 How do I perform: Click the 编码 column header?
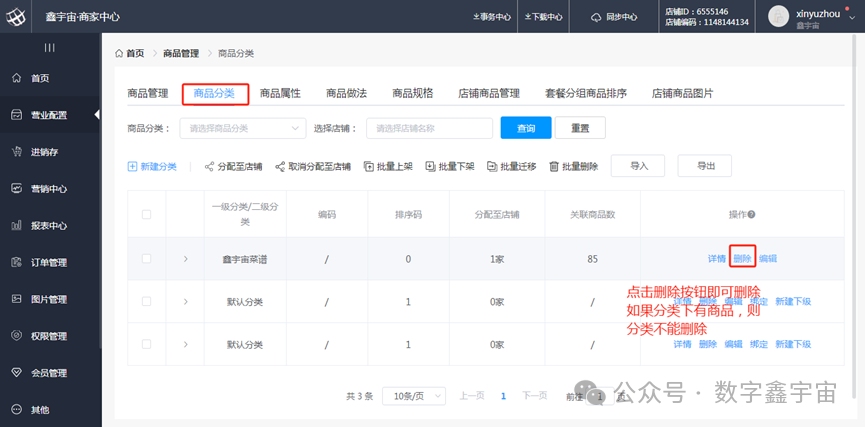tap(327, 215)
